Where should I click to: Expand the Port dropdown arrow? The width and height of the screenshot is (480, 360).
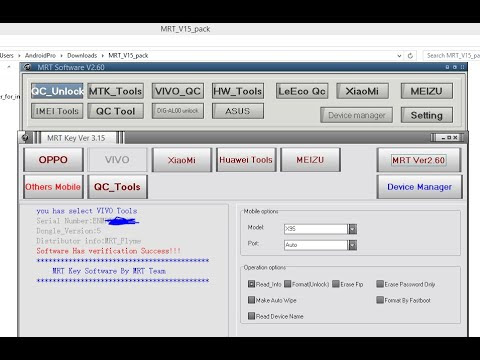point(352,245)
